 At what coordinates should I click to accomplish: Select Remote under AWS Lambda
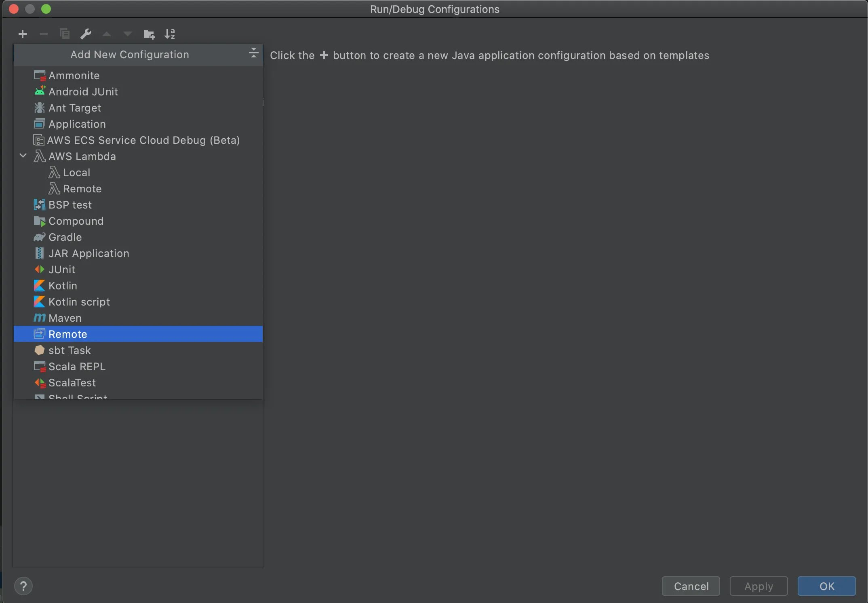click(82, 189)
